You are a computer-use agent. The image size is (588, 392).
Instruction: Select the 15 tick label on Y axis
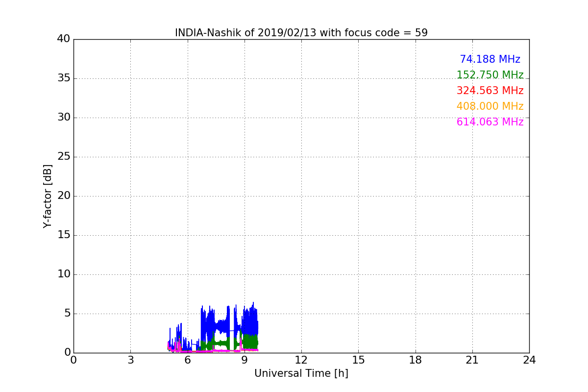coord(63,235)
